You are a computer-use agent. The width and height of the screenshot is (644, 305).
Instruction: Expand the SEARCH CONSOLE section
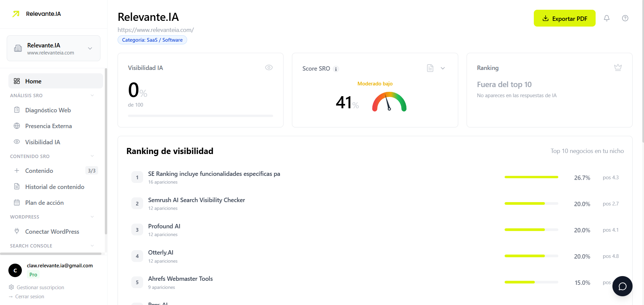click(x=92, y=245)
